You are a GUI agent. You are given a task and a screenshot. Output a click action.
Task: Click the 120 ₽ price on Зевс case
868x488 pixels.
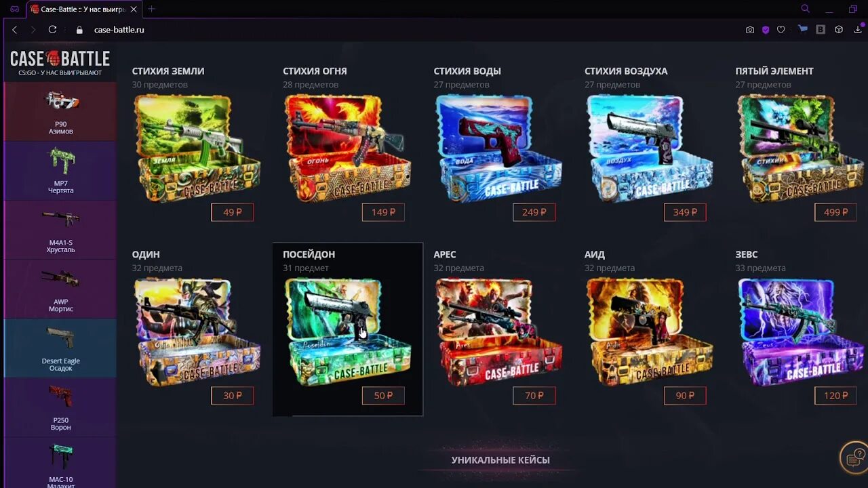click(x=835, y=395)
